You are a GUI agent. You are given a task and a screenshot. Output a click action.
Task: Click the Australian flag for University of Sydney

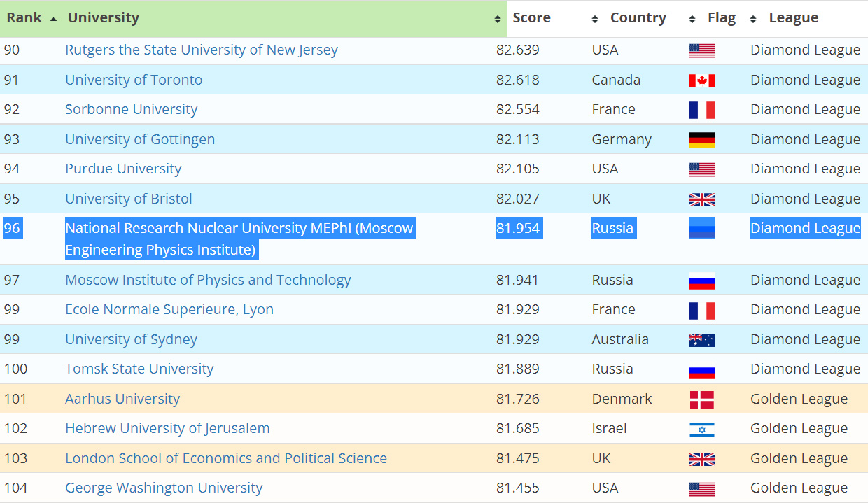(x=701, y=340)
